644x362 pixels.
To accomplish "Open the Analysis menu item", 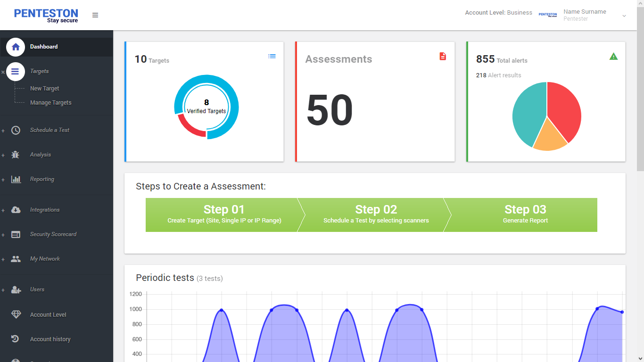I will 41,155.
